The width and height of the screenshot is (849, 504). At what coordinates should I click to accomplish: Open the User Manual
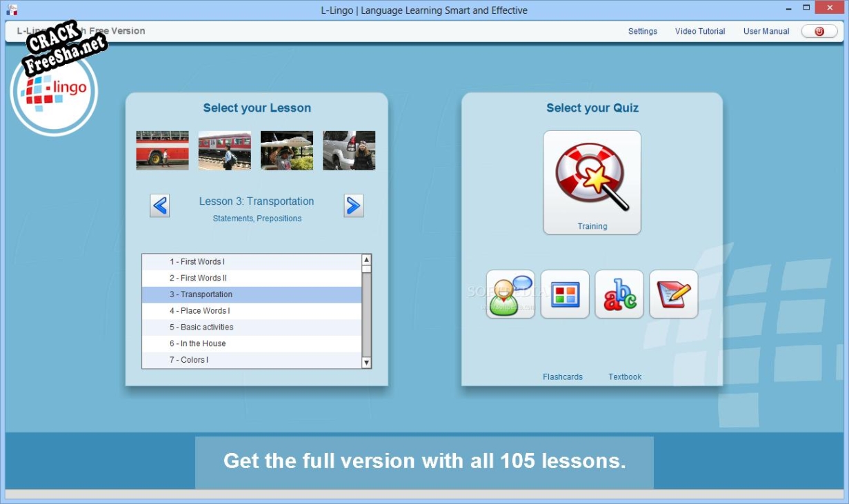pos(766,31)
